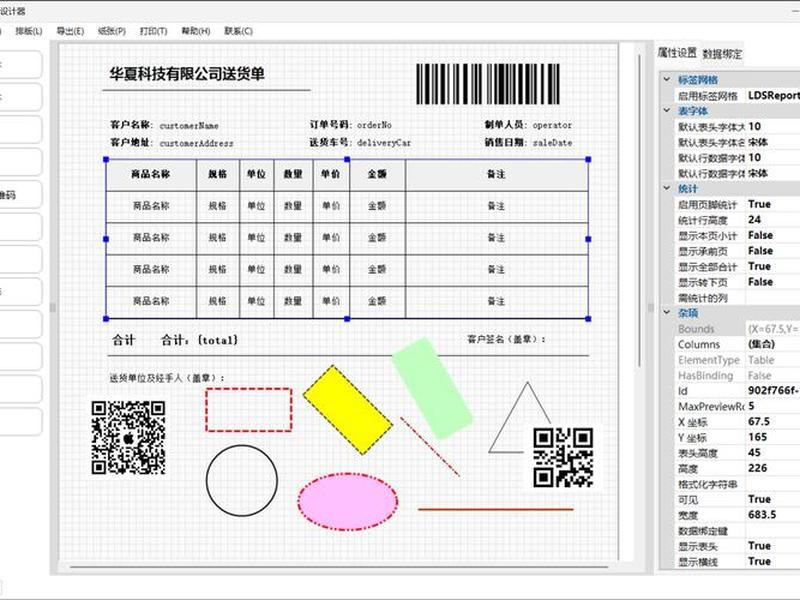The width and height of the screenshot is (800, 600).
Task: Click the 显示全部合计 True value
Action: [772, 266]
